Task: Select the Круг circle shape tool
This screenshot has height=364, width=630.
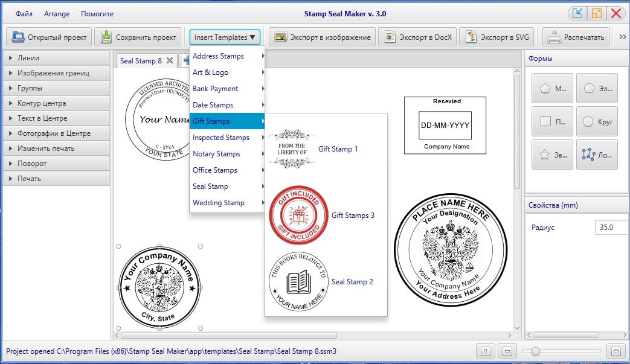Action: pyautogui.click(x=597, y=121)
